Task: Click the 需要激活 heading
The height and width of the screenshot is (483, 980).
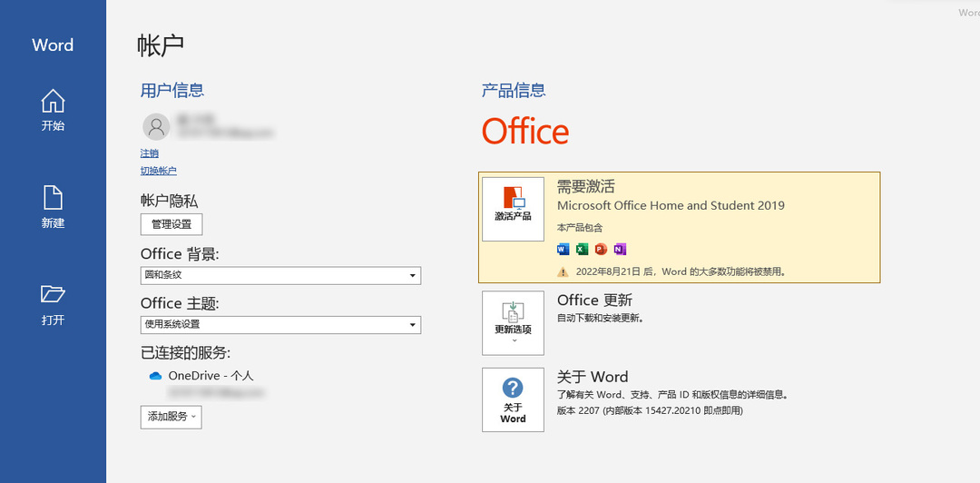Action: tap(586, 186)
